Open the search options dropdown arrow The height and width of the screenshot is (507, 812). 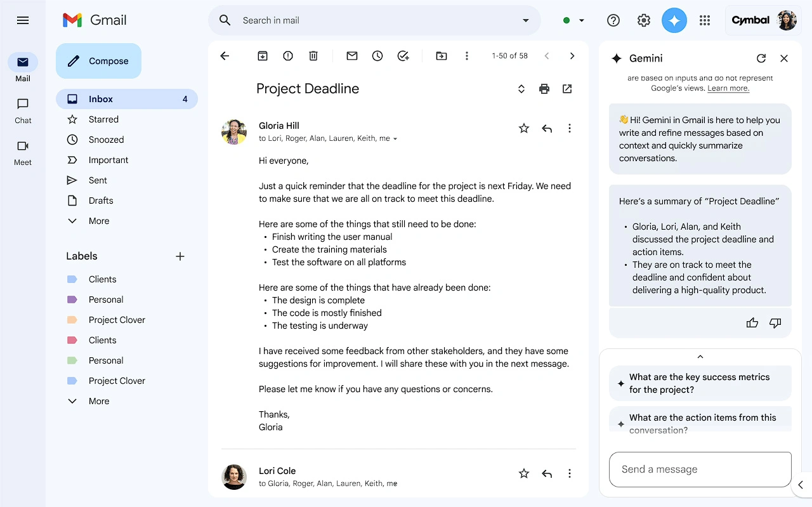pyautogui.click(x=525, y=20)
